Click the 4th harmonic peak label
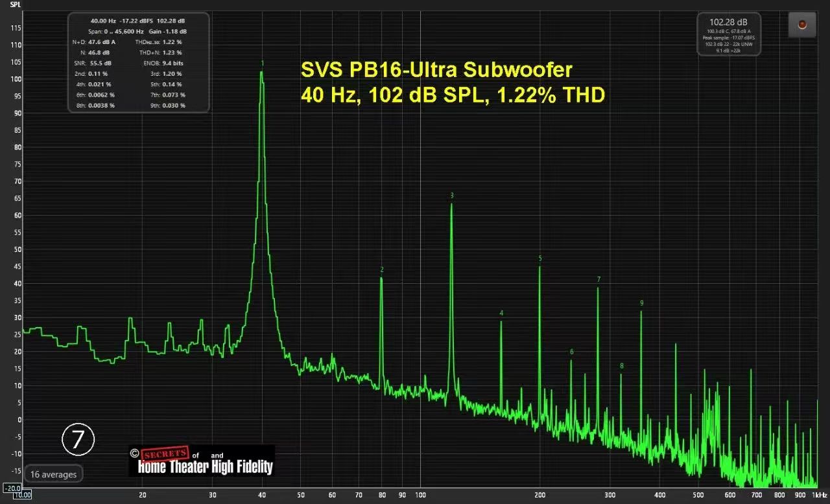The width and height of the screenshot is (830, 504). tap(501, 314)
